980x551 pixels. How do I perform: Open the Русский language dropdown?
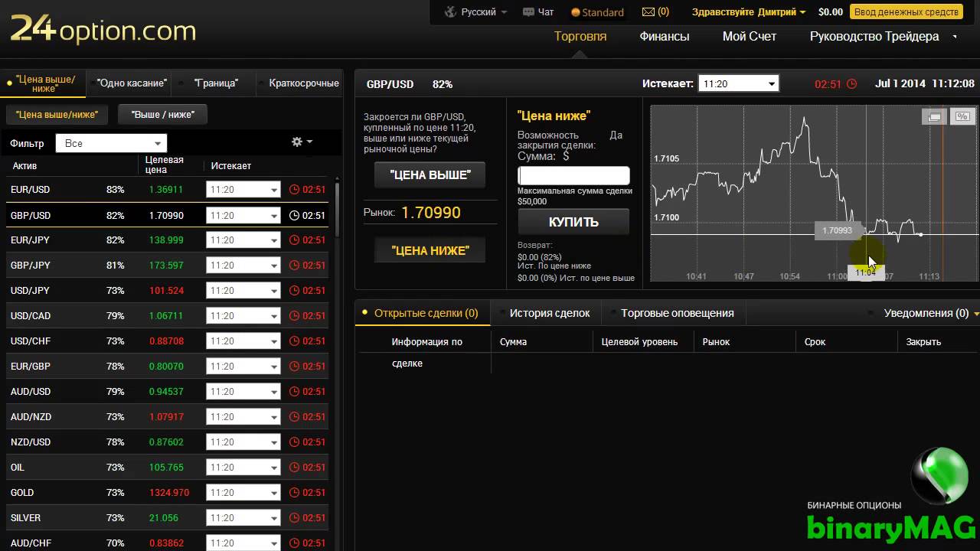click(x=484, y=12)
